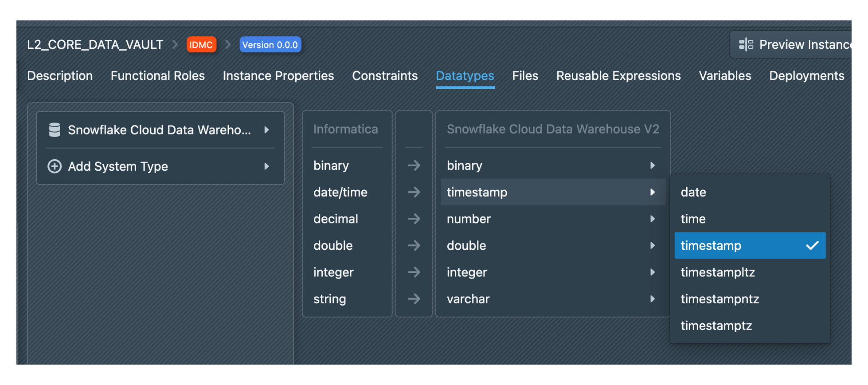The width and height of the screenshot is (868, 385).
Task: Click the Snowflake database stack icon
Action: (55, 130)
